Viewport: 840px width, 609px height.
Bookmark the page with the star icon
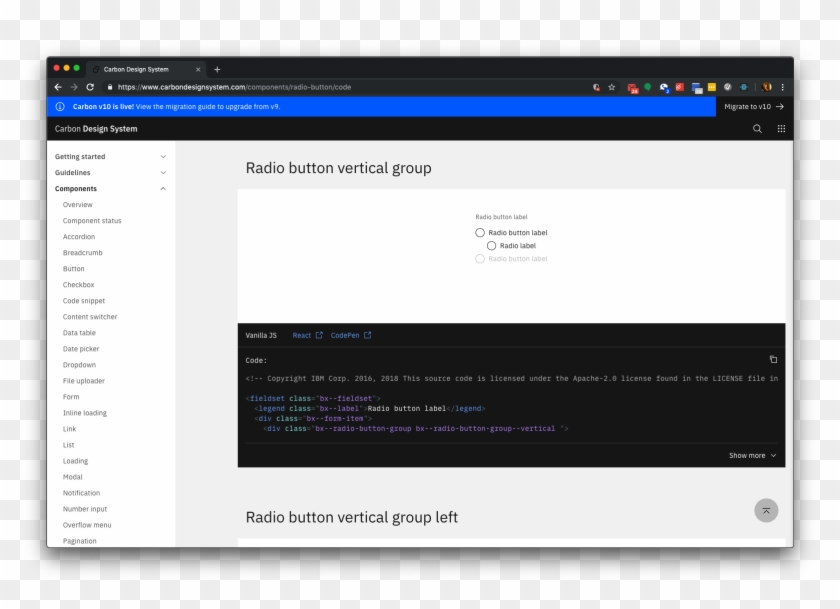(611, 87)
